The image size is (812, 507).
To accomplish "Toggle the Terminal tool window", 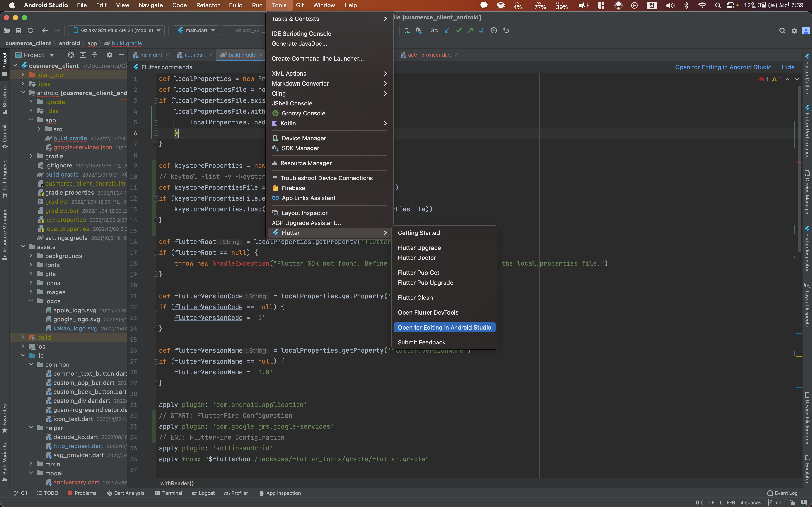I will click(x=168, y=493).
